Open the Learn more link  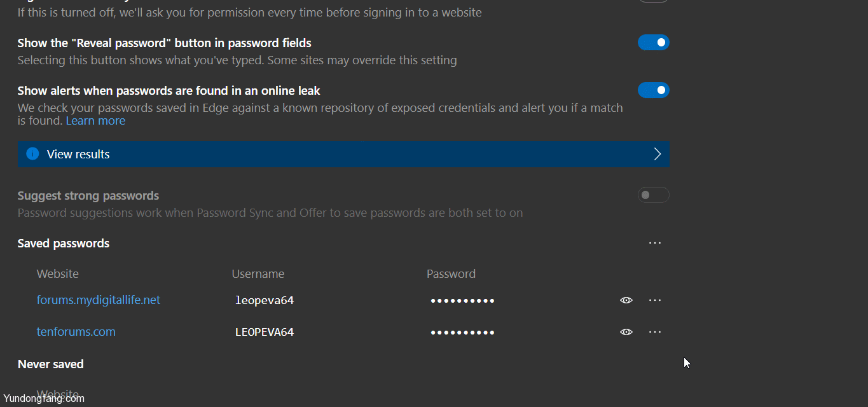coord(95,121)
